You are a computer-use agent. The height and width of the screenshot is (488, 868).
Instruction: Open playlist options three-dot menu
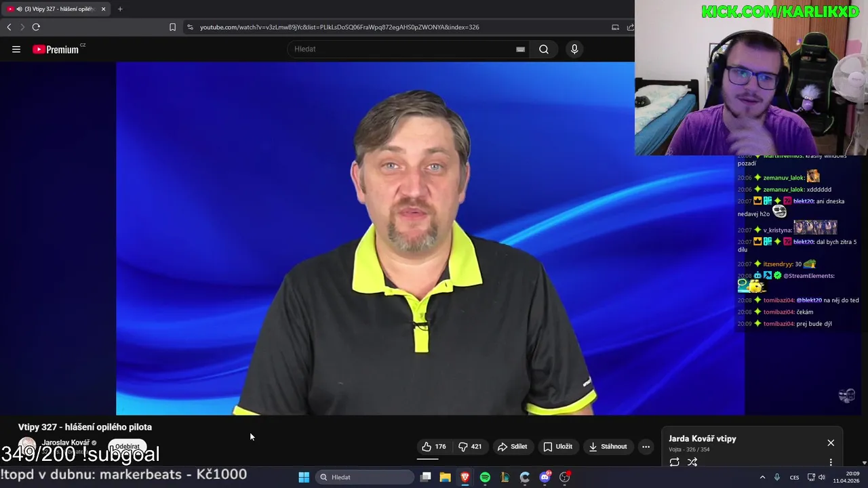831,462
